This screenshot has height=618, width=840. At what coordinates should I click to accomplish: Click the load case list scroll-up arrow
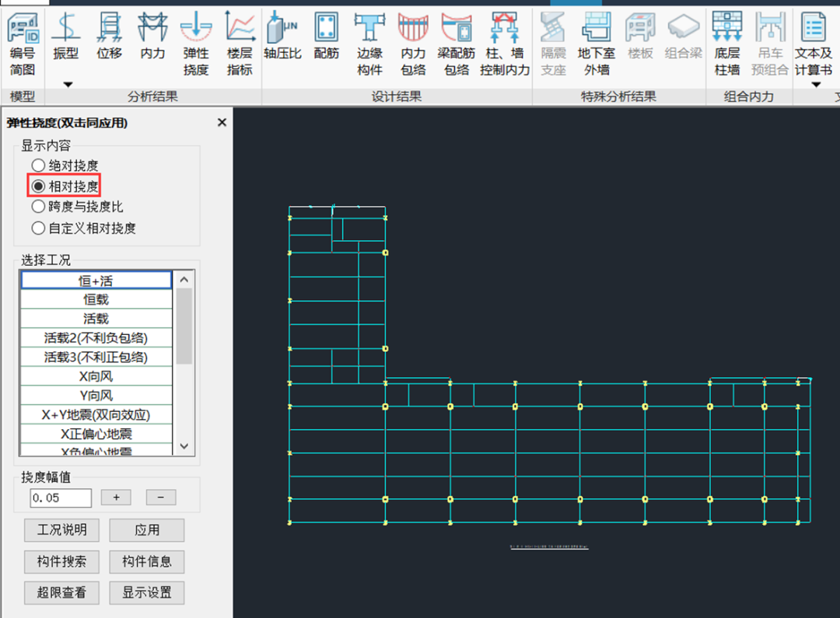[184, 280]
